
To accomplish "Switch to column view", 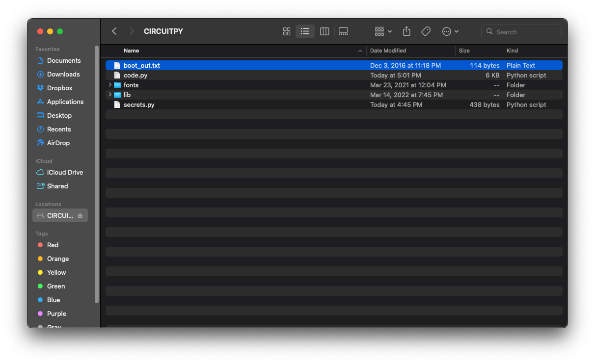I will click(325, 31).
